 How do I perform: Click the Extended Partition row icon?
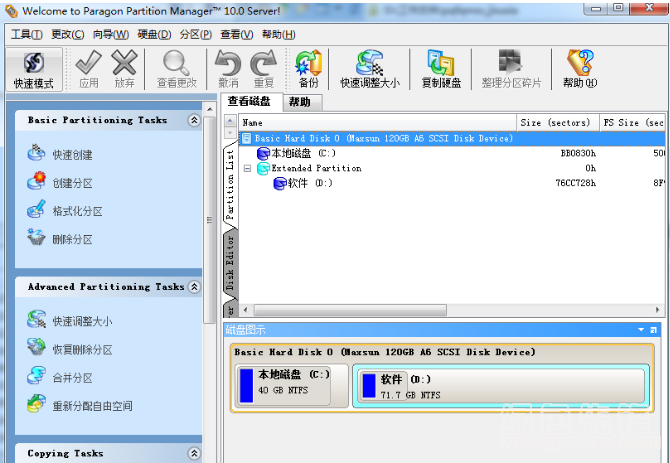click(x=263, y=168)
